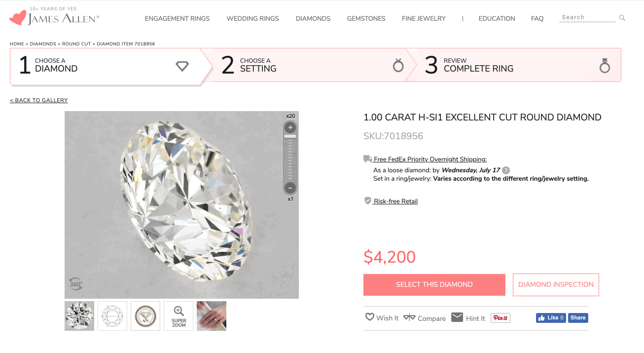
Task: Click the delivery date help question mark
Action: pyautogui.click(x=506, y=170)
